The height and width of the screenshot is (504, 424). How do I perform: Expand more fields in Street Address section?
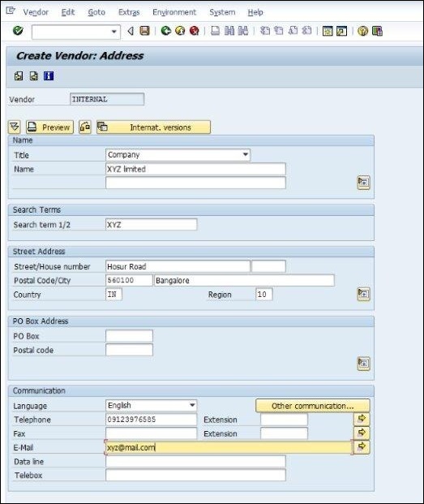click(363, 294)
